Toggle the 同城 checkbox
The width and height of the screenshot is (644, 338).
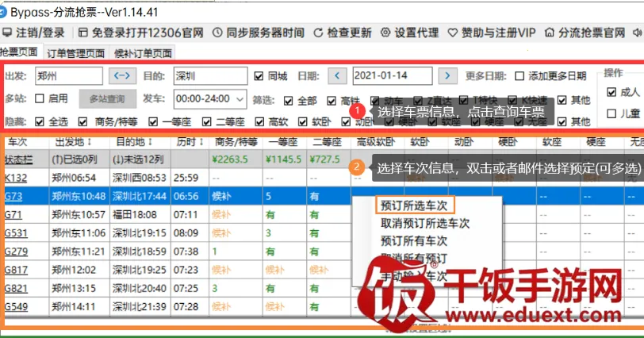[259, 76]
